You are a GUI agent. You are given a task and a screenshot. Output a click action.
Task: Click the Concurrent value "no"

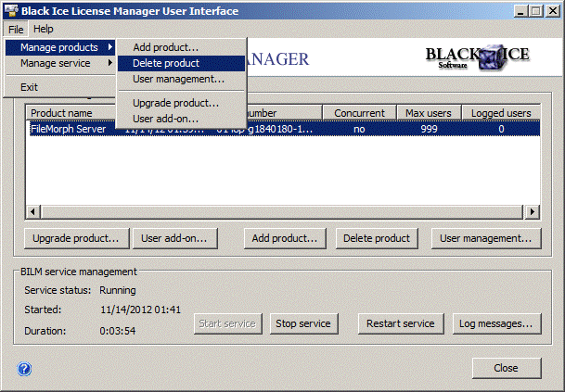point(359,129)
